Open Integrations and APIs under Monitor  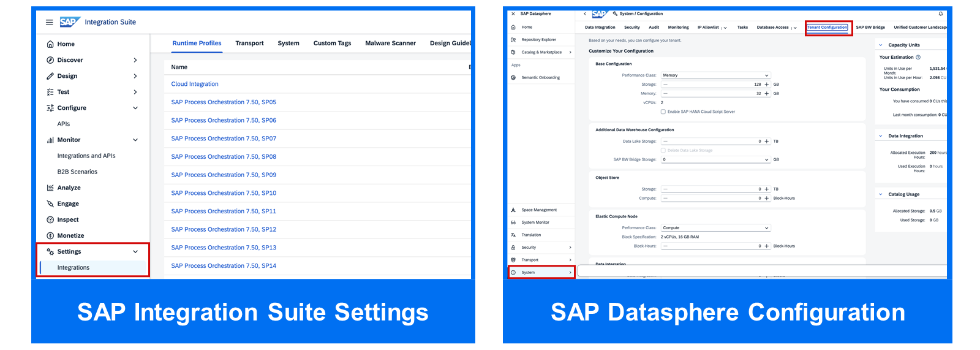point(86,156)
